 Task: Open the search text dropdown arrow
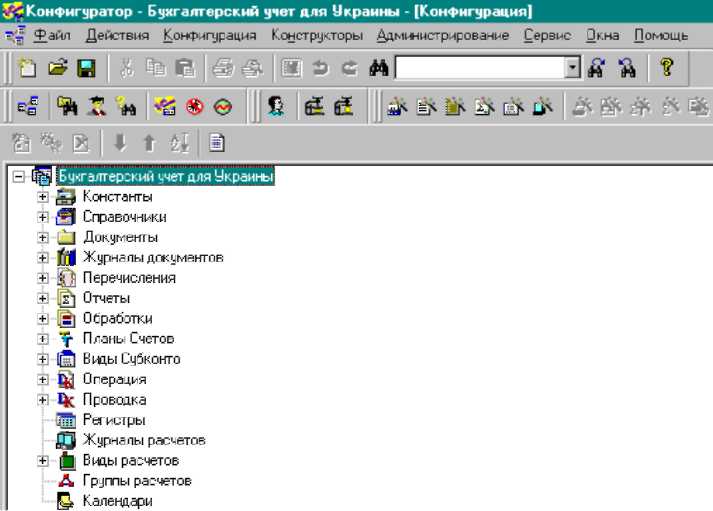[572, 68]
